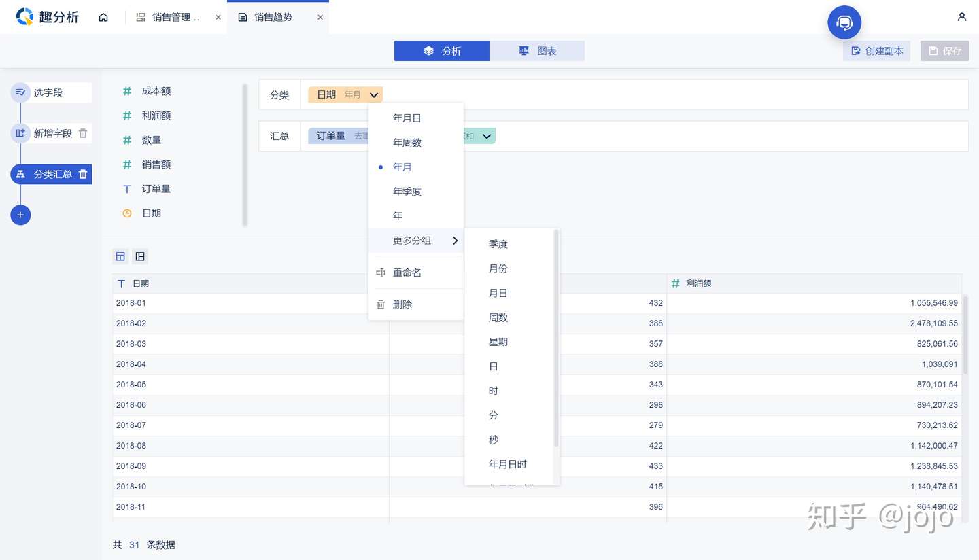Click the 2018-01 row cell
The width and height of the screenshot is (979, 560).
pos(250,303)
